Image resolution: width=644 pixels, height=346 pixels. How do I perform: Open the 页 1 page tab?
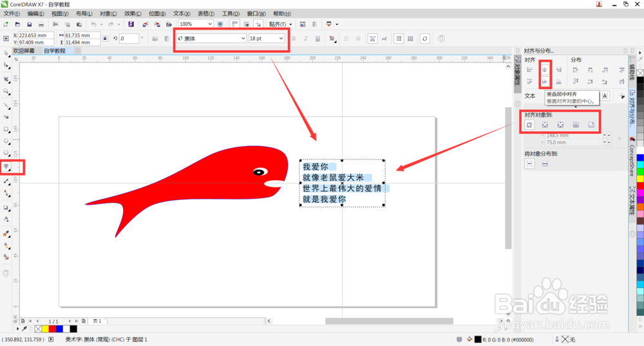97,321
